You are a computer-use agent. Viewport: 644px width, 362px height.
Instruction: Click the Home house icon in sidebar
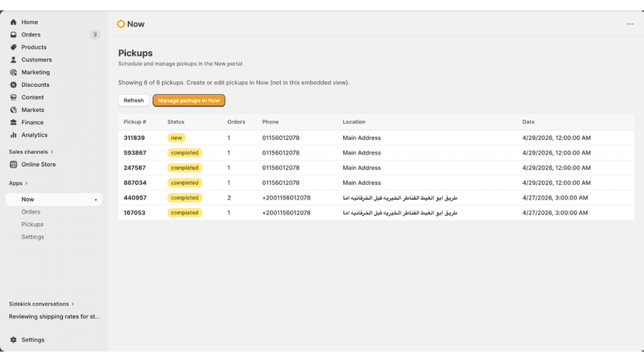(13, 23)
